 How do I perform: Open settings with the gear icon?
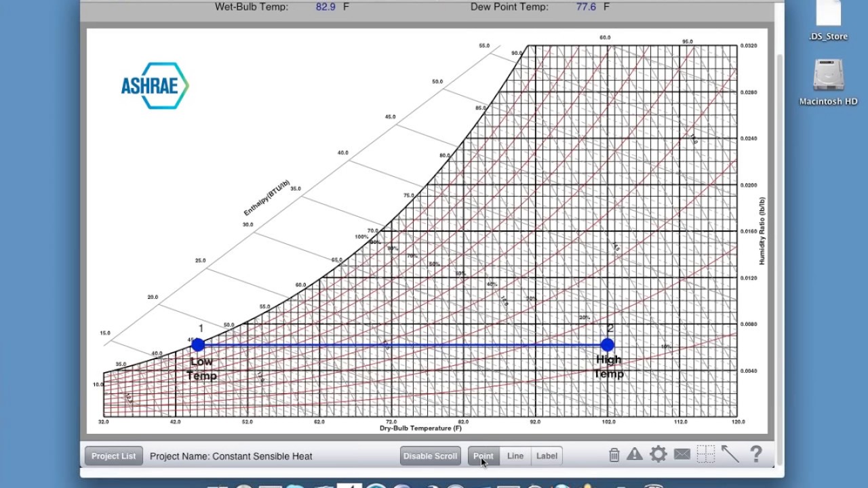coord(658,454)
